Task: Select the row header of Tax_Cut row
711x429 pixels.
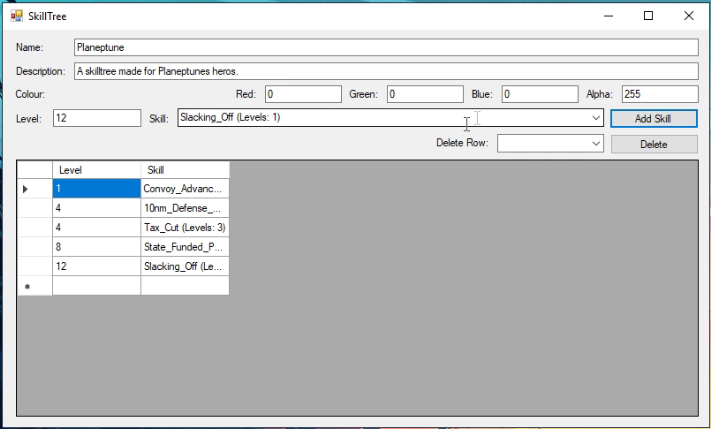Action: click(35, 227)
